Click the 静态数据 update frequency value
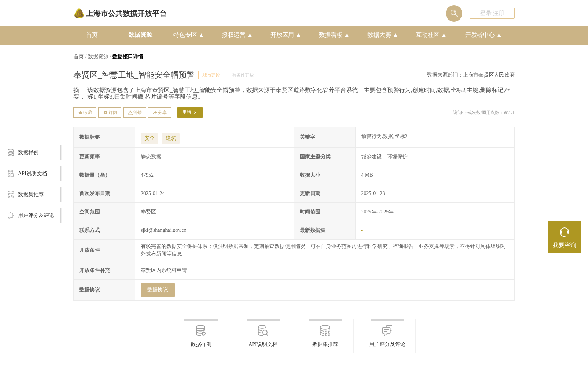The width and height of the screenshot is (588, 368). point(151,157)
